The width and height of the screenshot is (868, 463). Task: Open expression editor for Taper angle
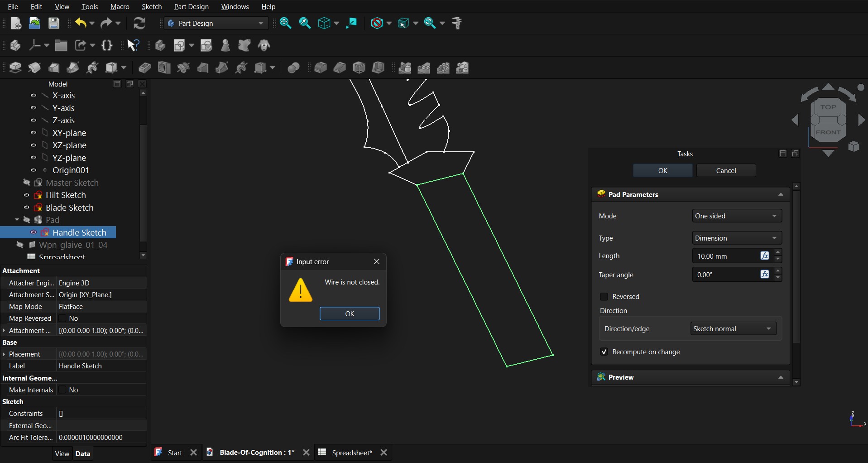765,275
